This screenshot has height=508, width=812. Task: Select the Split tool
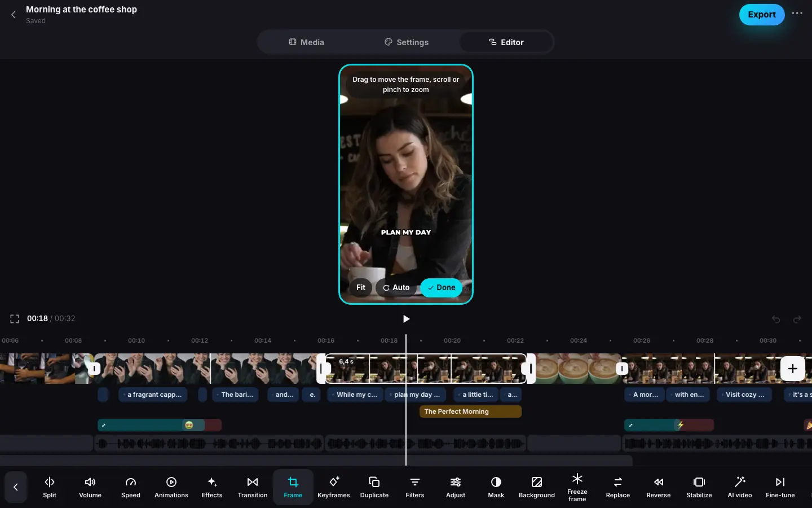[x=50, y=487]
